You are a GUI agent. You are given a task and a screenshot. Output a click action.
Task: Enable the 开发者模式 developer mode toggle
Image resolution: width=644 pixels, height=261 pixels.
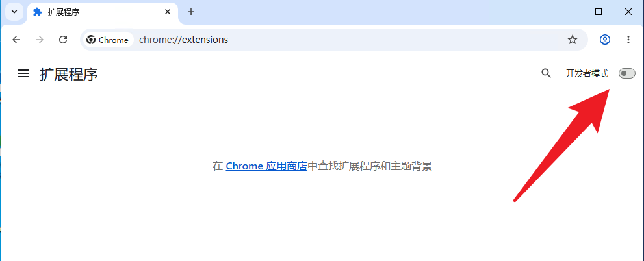(626, 73)
